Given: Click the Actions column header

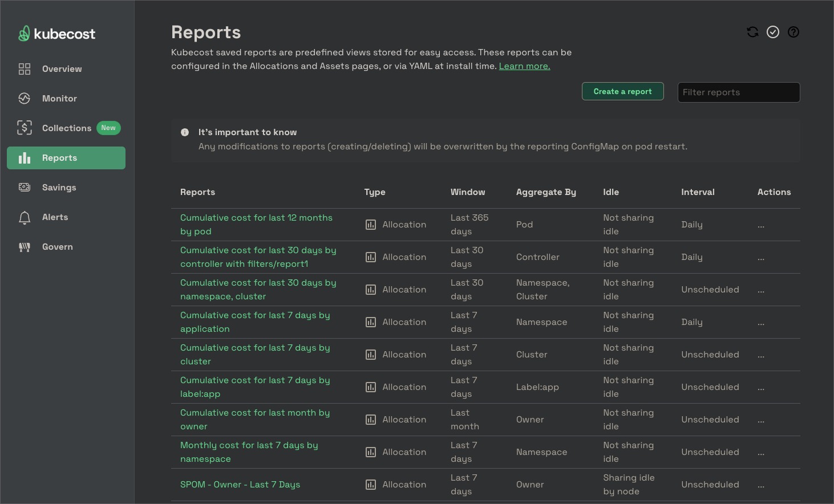Looking at the screenshot, I should pos(774,192).
